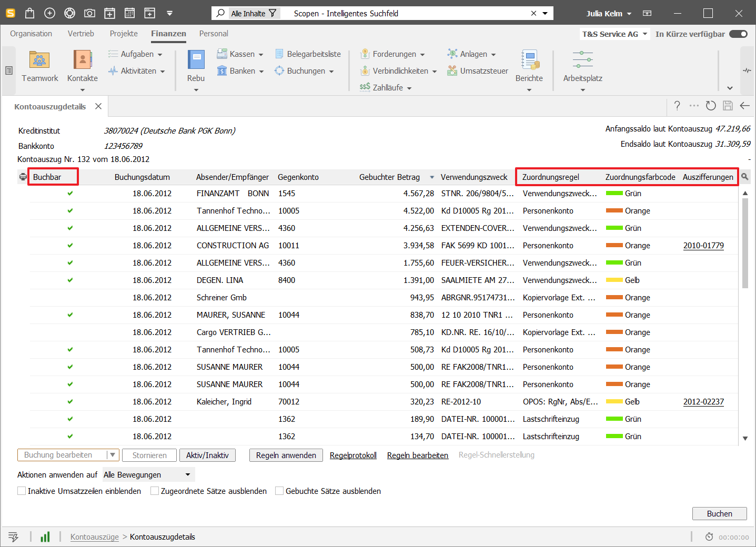Open the Regeln bearbeiten link
756x547 pixels.
[418, 455]
